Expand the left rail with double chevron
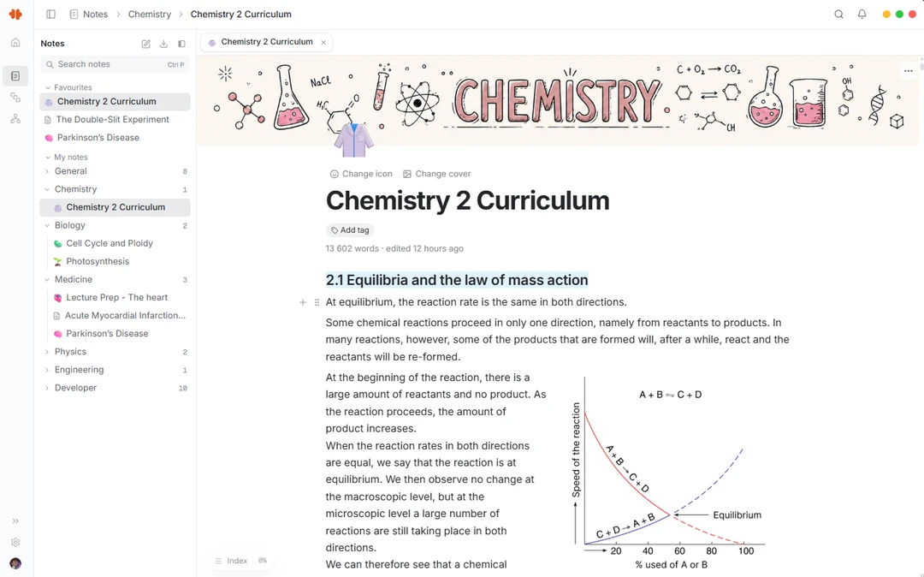This screenshot has height=577, width=924. point(16,521)
